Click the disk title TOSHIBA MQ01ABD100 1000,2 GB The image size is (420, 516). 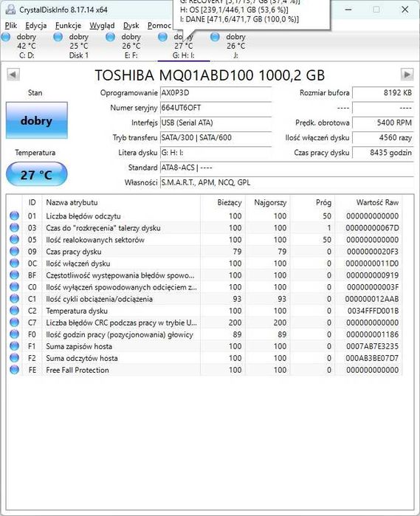210,75
